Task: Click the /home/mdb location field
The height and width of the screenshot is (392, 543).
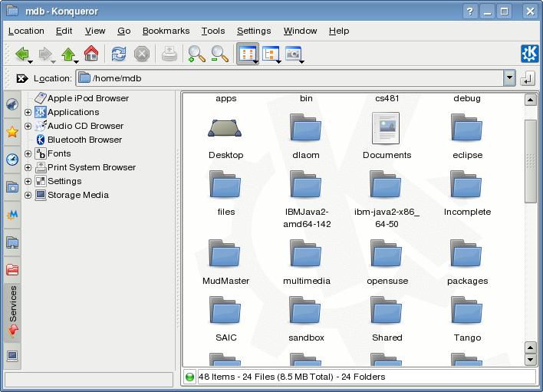Action: pyautogui.click(x=289, y=78)
